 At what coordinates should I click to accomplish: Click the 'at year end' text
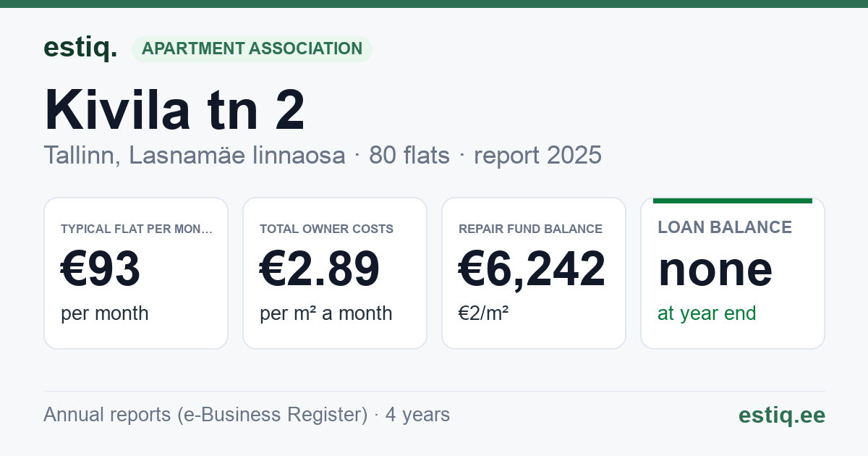707,313
